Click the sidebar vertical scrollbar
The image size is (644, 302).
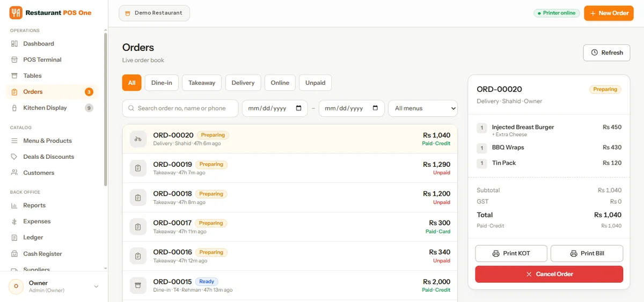(x=106, y=110)
